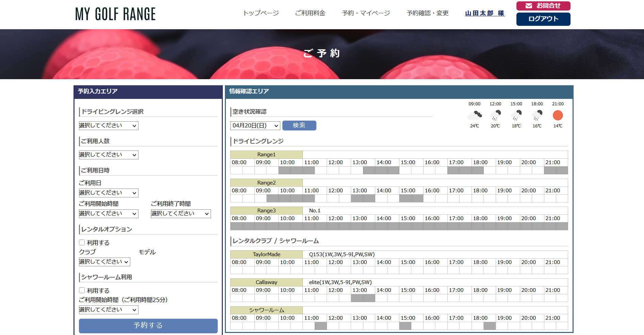The height and width of the screenshot is (335, 644).
Task: Click the 15:00 rain forecast icon
Action: [516, 116]
